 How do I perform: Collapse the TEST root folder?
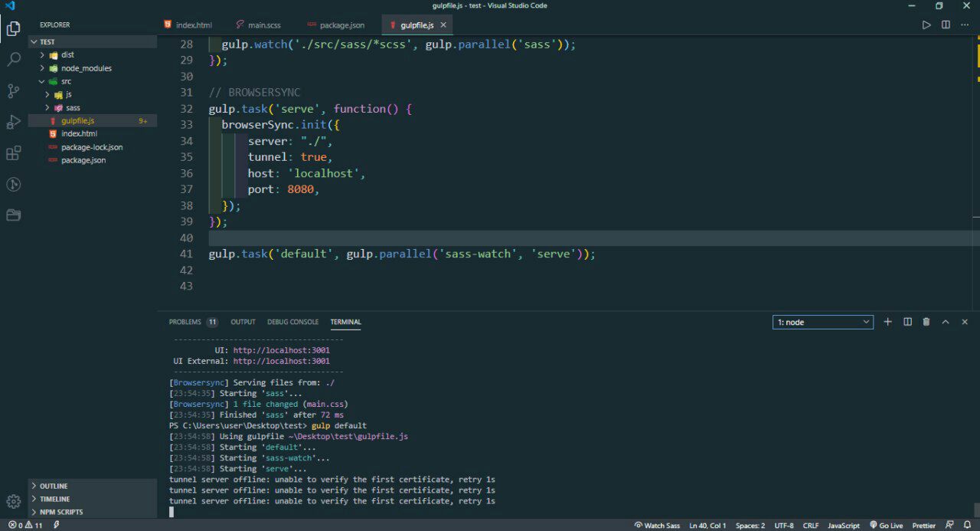click(93, 42)
